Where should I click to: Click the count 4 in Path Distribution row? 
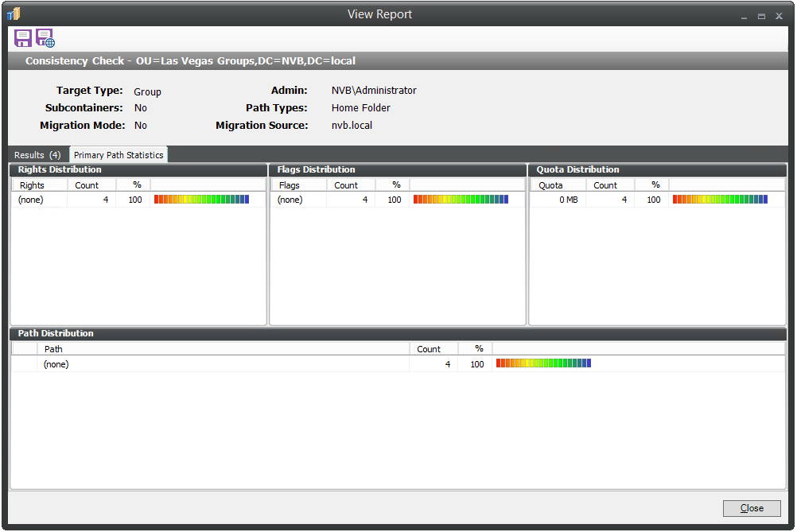[x=448, y=364]
